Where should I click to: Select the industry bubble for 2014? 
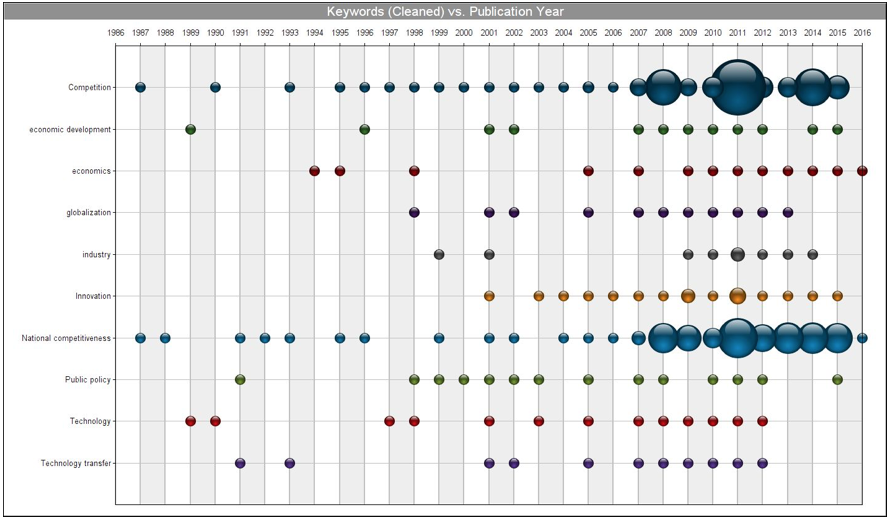click(x=813, y=255)
